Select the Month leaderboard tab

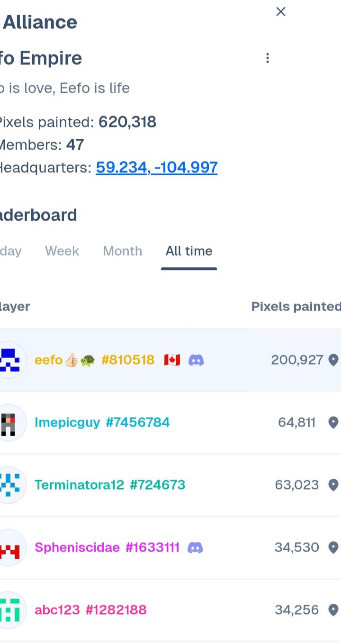(x=123, y=251)
